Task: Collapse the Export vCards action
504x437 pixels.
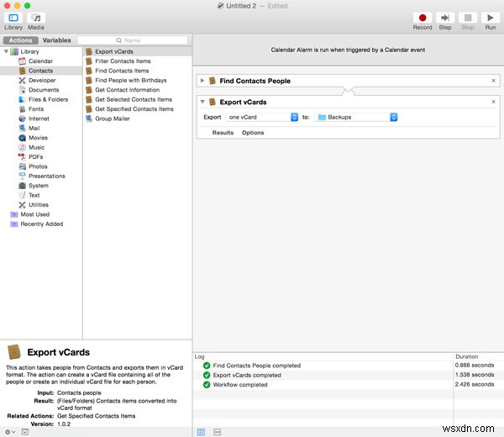Action: tap(202, 102)
